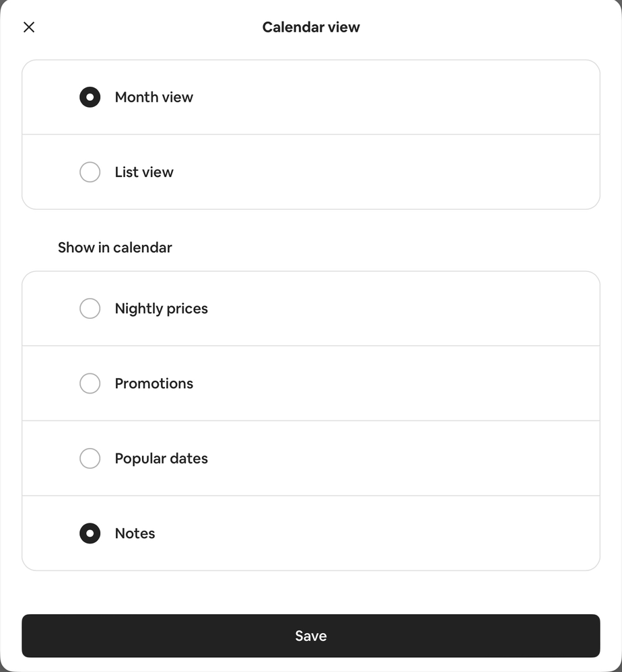Click the Popular dates text label
Screen dimensions: 622x672
(161, 459)
